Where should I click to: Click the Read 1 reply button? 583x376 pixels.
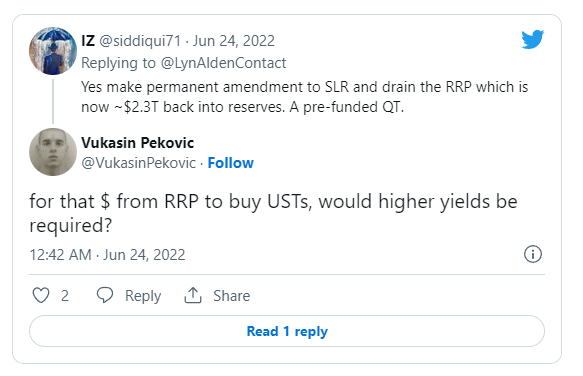tap(287, 331)
